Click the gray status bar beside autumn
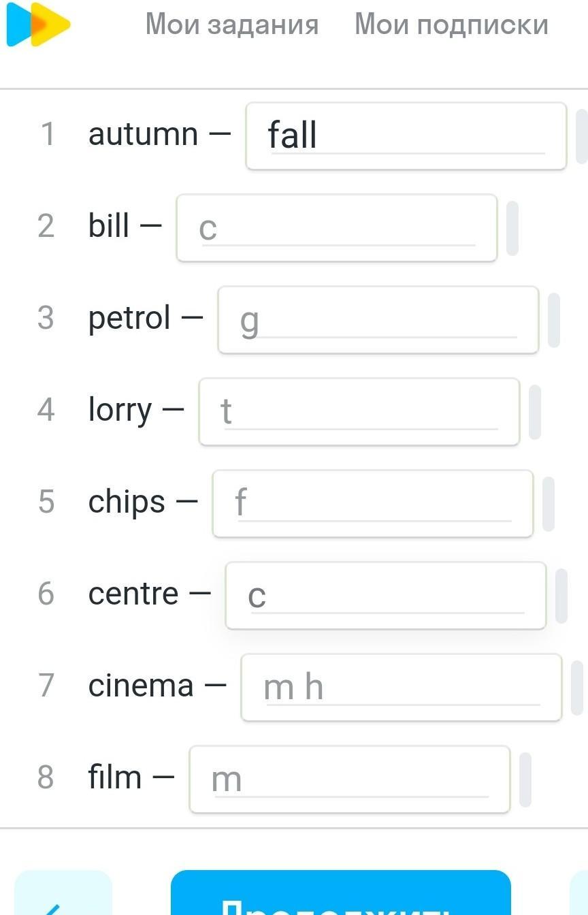 (581, 136)
